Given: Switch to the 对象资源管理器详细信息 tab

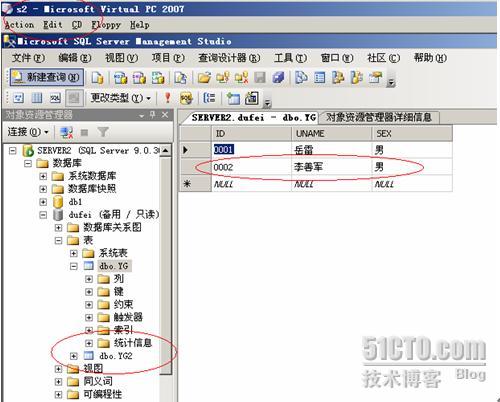Looking at the screenshot, I should tap(379, 117).
